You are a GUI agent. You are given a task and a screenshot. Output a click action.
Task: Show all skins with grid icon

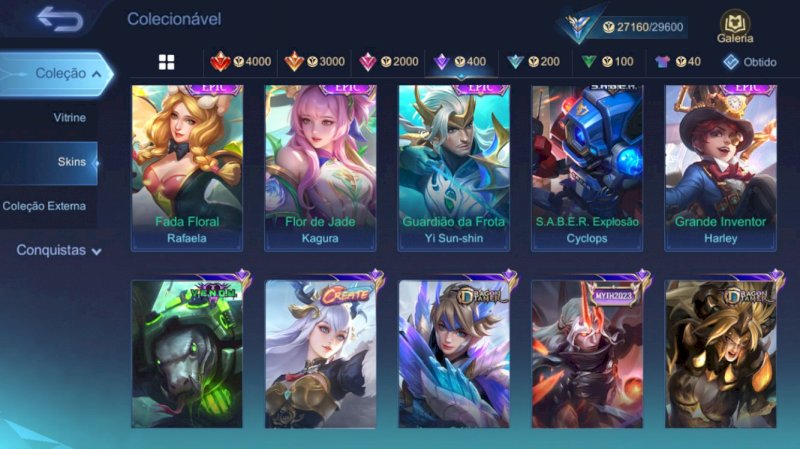tap(166, 62)
